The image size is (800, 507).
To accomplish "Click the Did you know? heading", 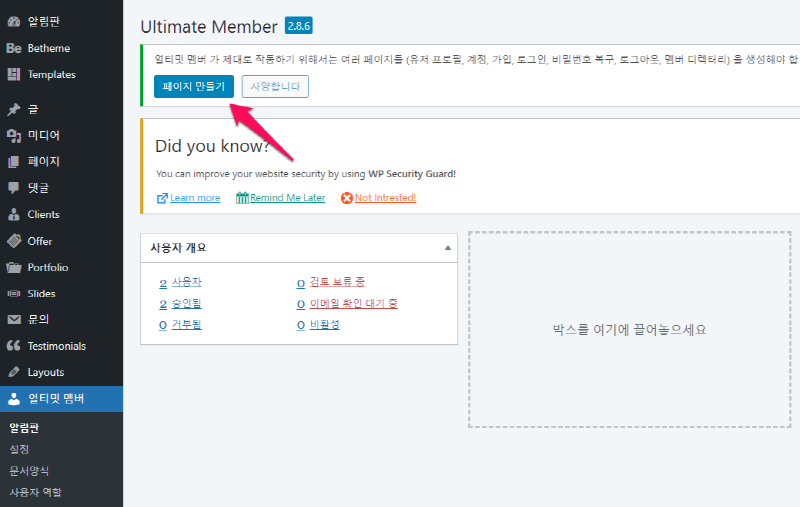I will (x=212, y=146).
